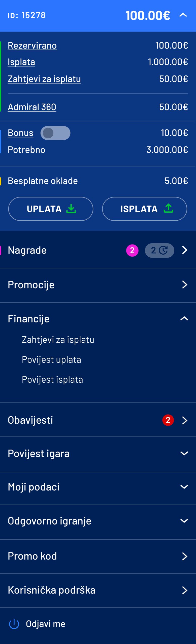
Task: Click the pink Nagrade count badge
Action: [x=132, y=250]
